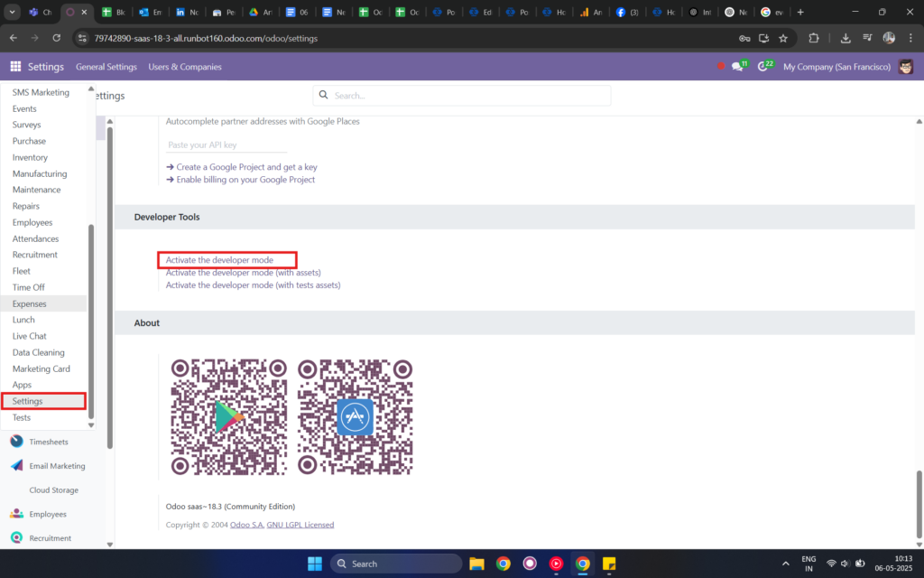The image size is (924, 578).
Task: Click the red recording indicator icon
Action: click(721, 66)
